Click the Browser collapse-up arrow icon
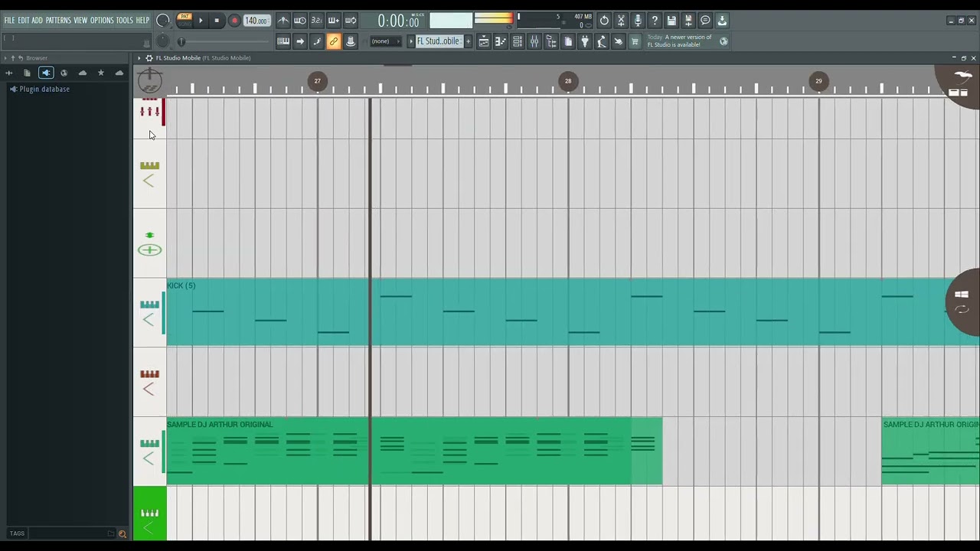980x551 pixels. [x=12, y=58]
